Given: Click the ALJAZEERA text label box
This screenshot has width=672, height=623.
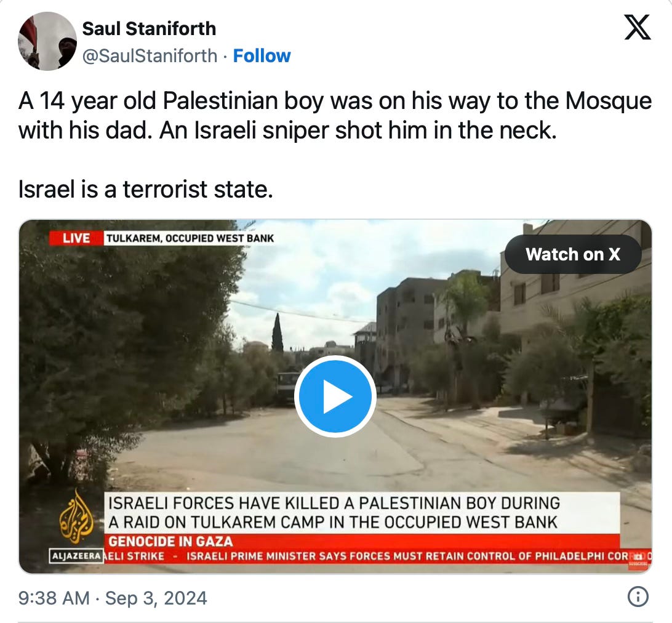Looking at the screenshot, I should [76, 556].
